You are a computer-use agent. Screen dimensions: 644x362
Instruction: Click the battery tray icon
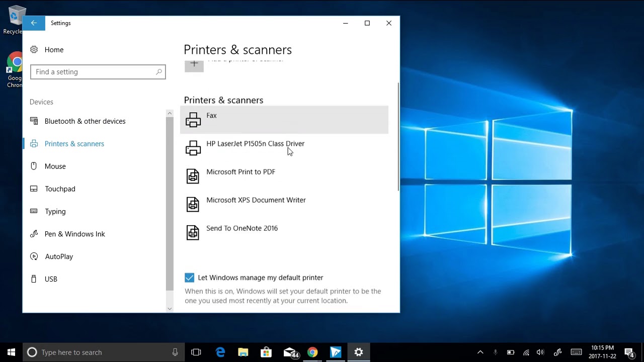511,352
